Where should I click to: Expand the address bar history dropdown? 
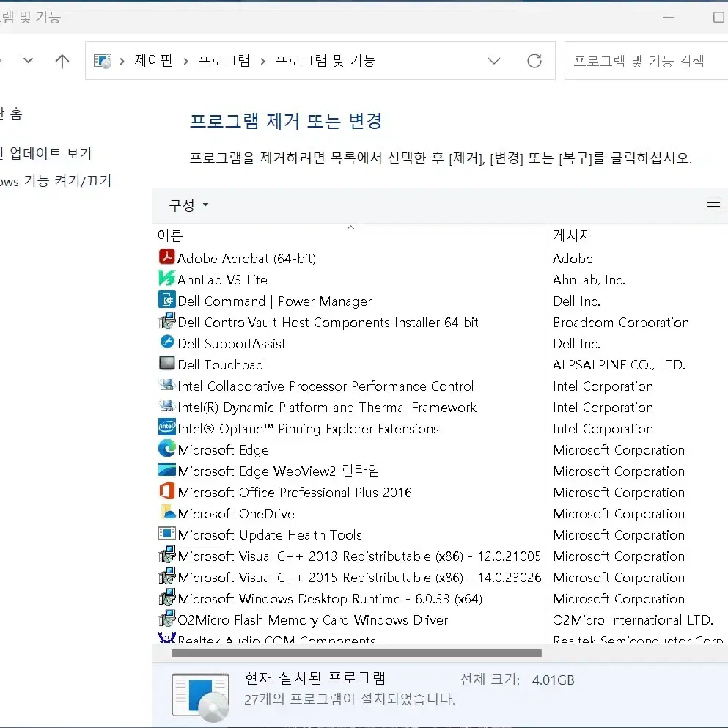click(x=494, y=61)
